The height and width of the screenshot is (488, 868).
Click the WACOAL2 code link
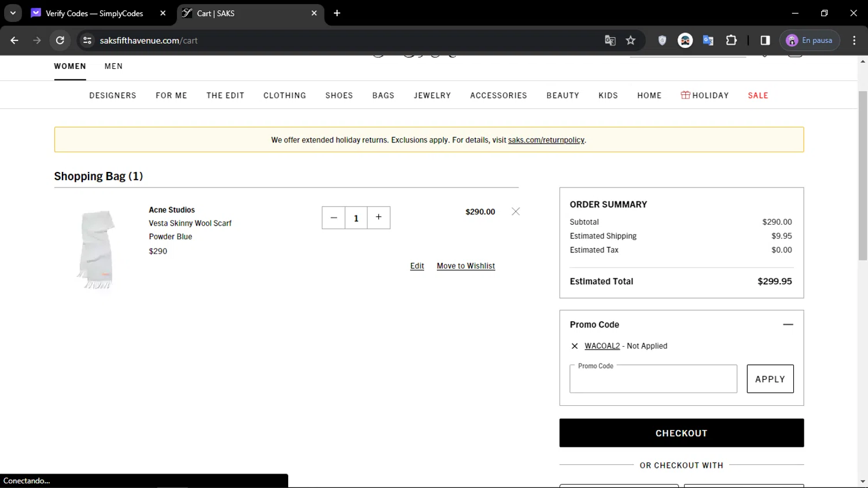pos(602,346)
